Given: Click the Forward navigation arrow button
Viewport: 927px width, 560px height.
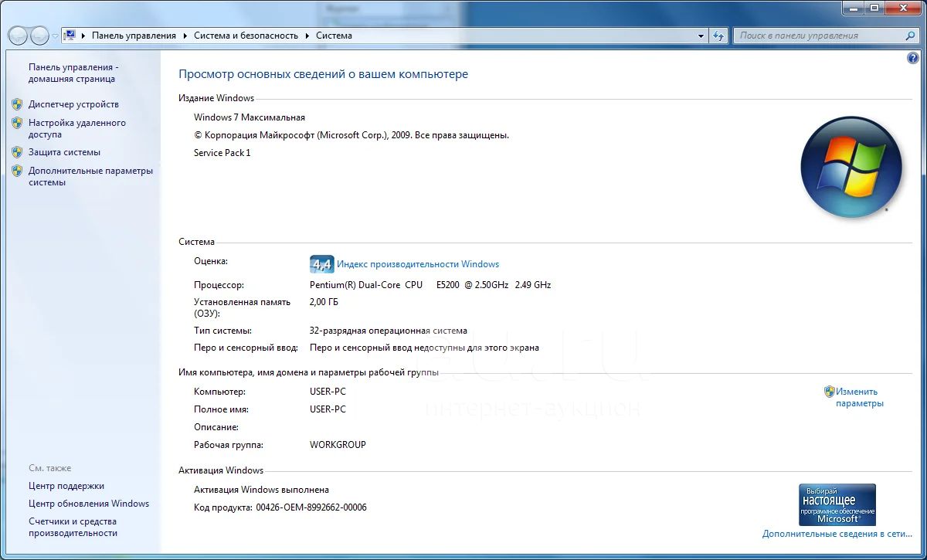Looking at the screenshot, I should tap(39, 36).
